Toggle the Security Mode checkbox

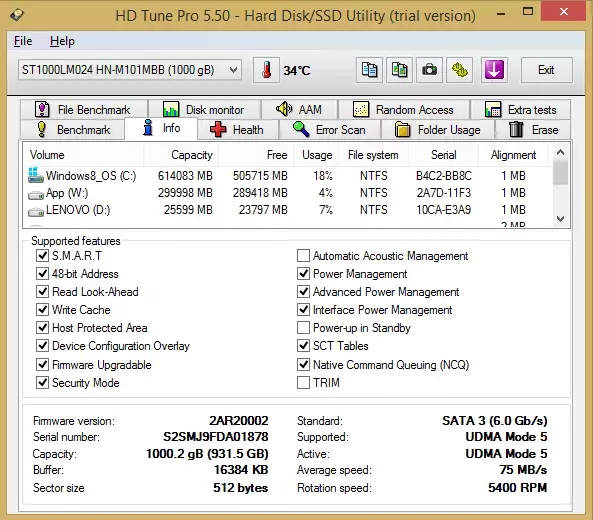click(x=42, y=383)
